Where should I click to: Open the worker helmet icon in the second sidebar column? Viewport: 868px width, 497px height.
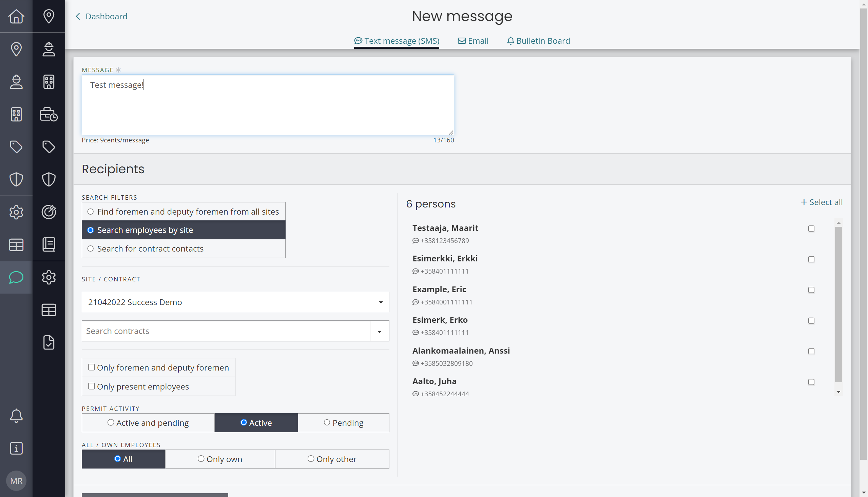tap(49, 49)
